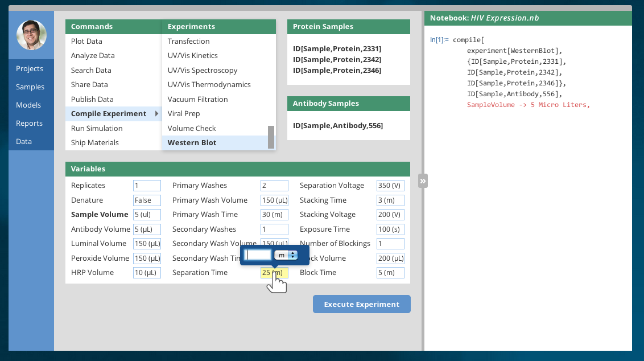Select antibody sample ID 556
The image size is (644, 361).
click(x=337, y=125)
